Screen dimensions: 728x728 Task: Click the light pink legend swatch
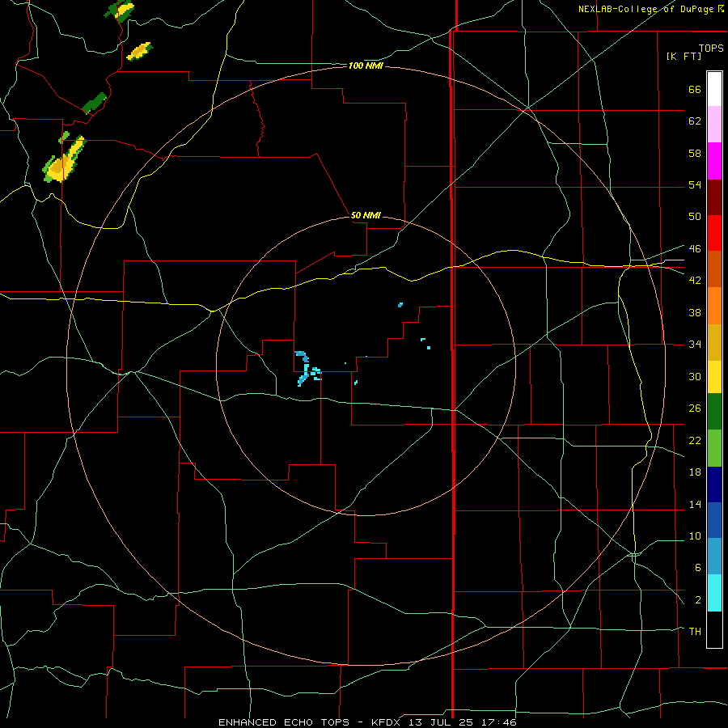click(714, 124)
